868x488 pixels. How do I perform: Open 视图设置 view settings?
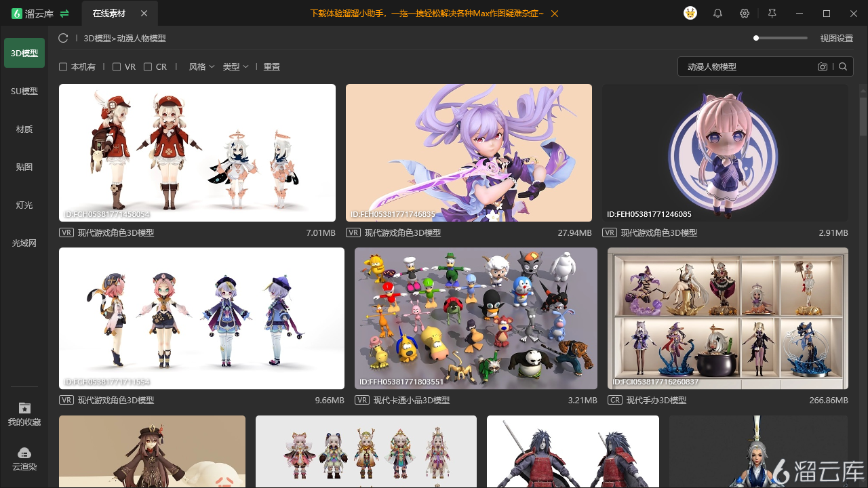click(x=837, y=39)
